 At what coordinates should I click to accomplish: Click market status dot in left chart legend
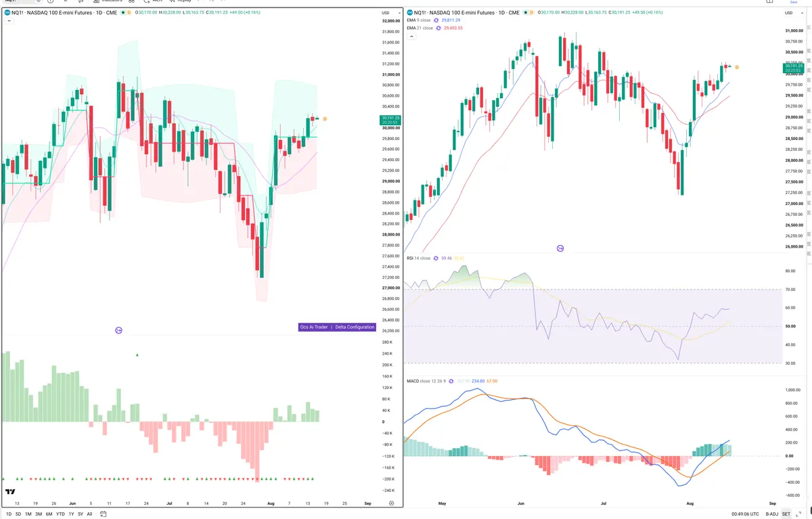coord(122,13)
